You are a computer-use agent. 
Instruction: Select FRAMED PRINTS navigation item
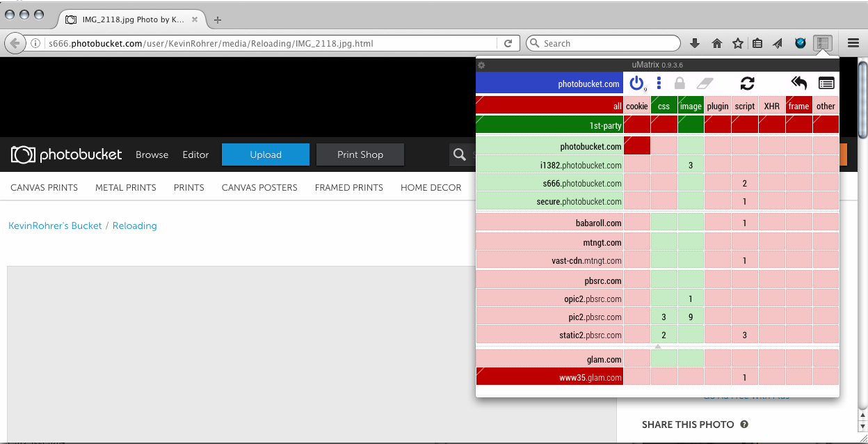click(349, 187)
